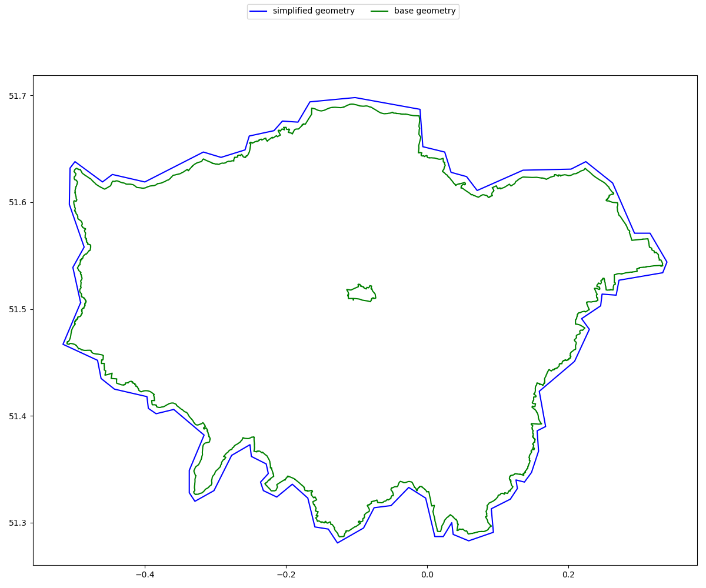Click the blue line sample in legend

tap(259, 11)
